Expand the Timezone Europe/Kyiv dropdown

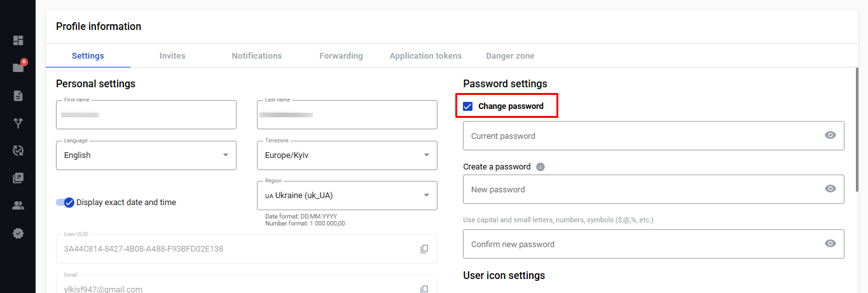click(x=347, y=155)
